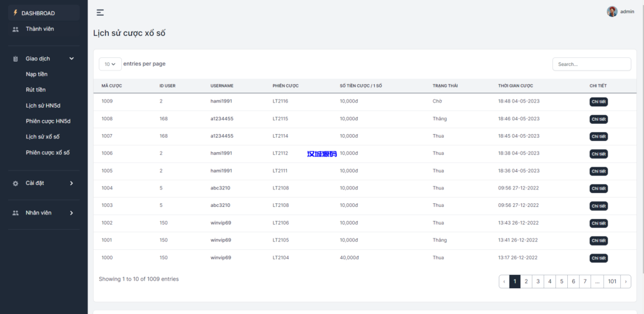Open Phiên cược xổ số menu item
The image size is (644, 314).
pos(48,152)
